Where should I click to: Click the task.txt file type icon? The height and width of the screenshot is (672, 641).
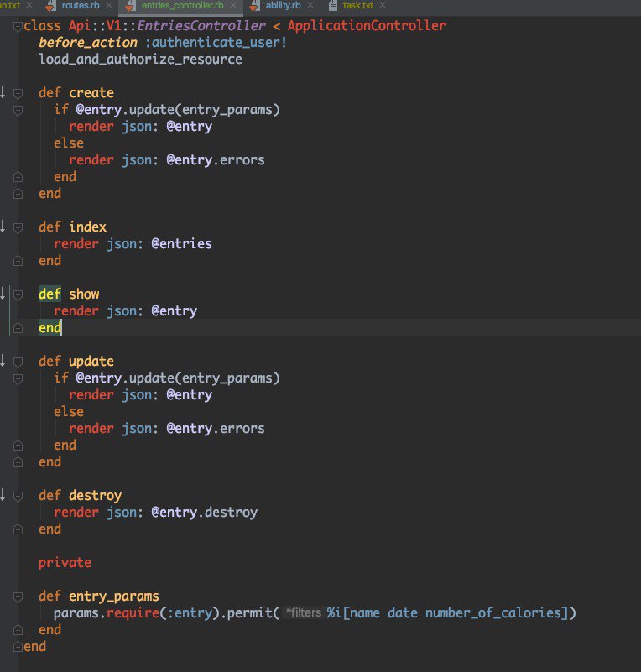pos(332,6)
